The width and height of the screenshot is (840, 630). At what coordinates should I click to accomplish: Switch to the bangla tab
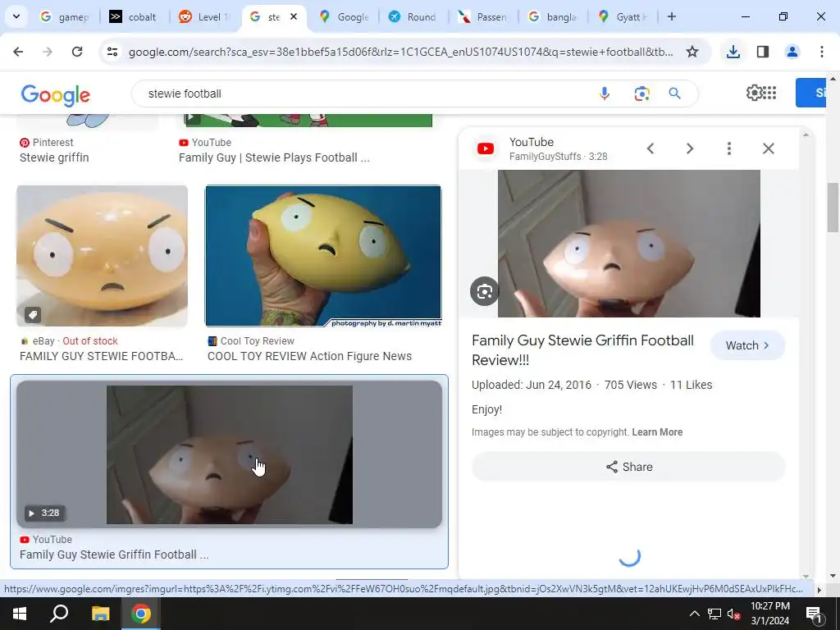point(552,16)
